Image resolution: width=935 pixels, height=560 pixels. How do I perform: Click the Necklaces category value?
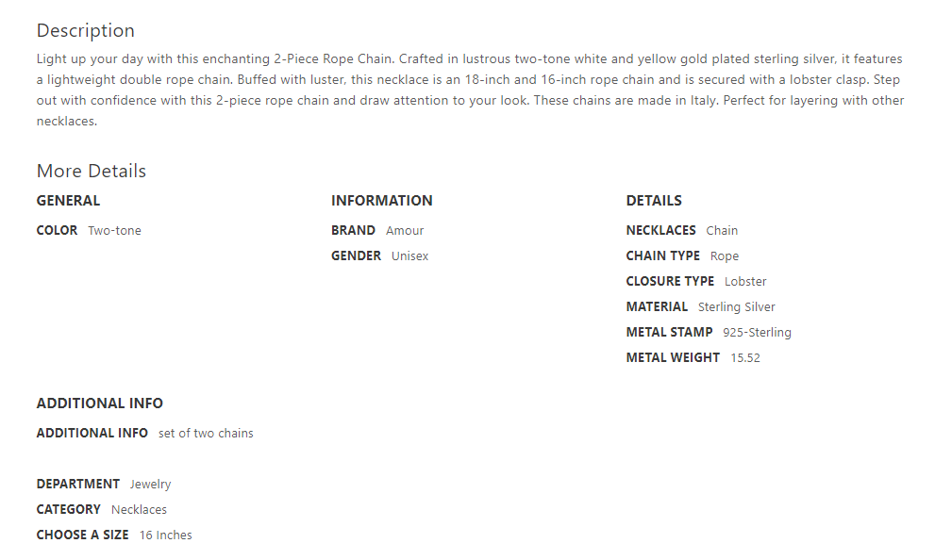coord(139,510)
